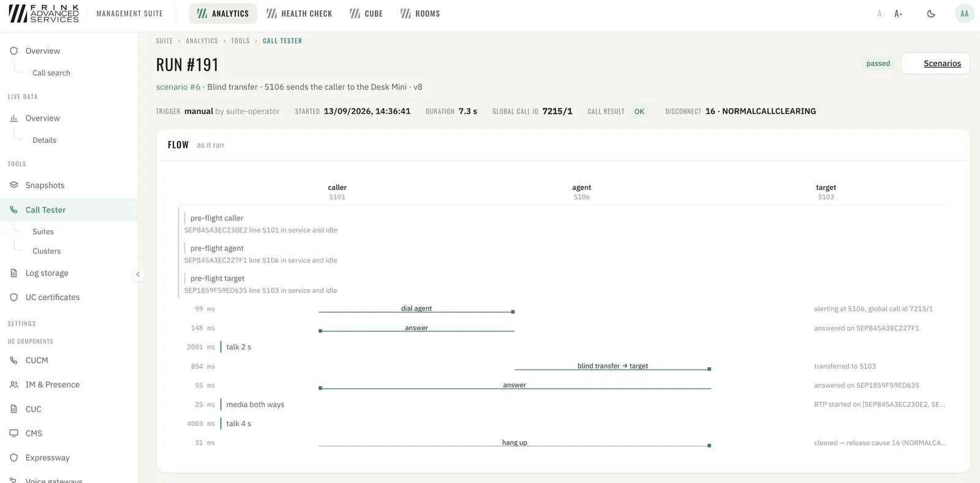
Task: Click the monitor icon beside CMS
Action: [x=13, y=433]
